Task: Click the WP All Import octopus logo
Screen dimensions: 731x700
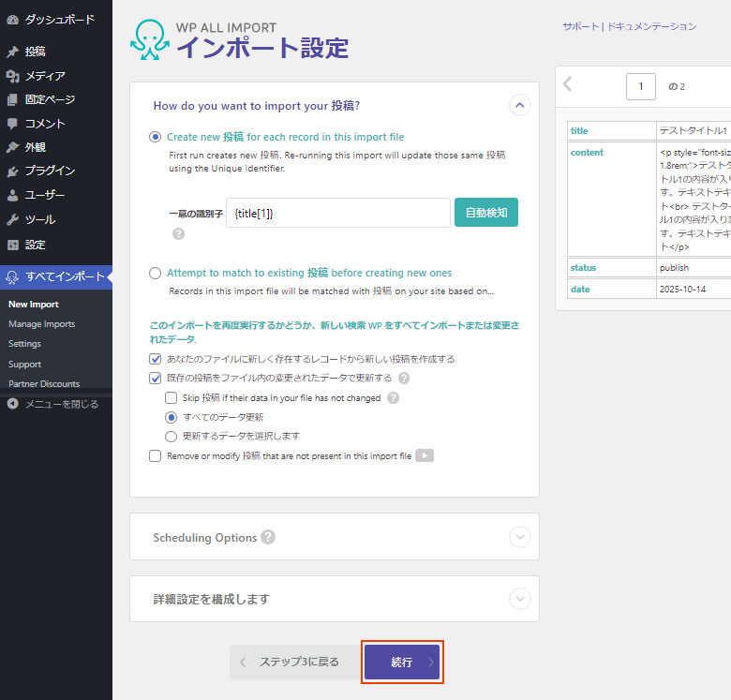Action: 150,39
